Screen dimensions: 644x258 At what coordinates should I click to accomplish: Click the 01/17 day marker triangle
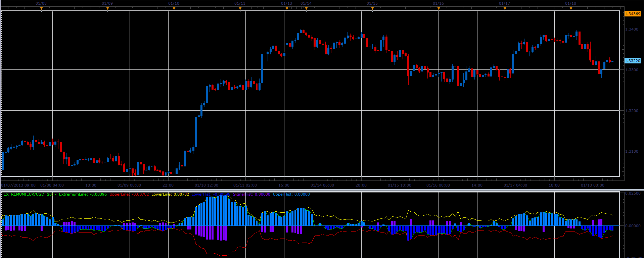(505, 8)
